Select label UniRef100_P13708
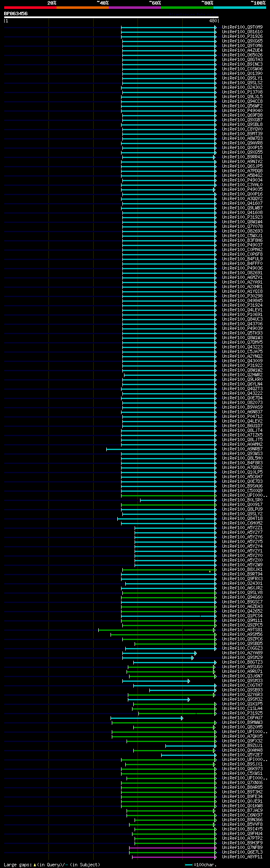The height and width of the screenshot is (868, 270). (x=242, y=92)
